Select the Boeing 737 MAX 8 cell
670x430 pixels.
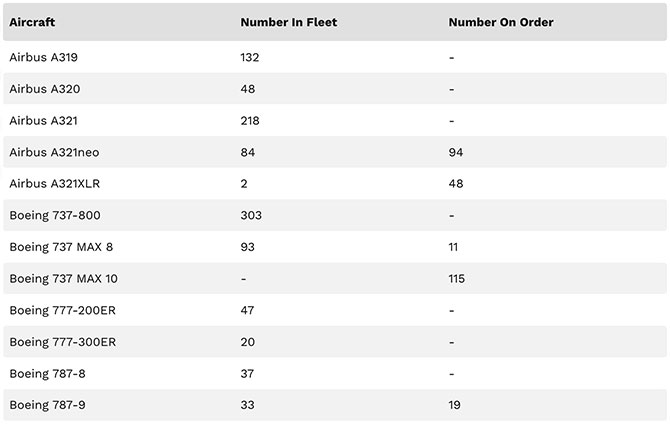coord(61,247)
